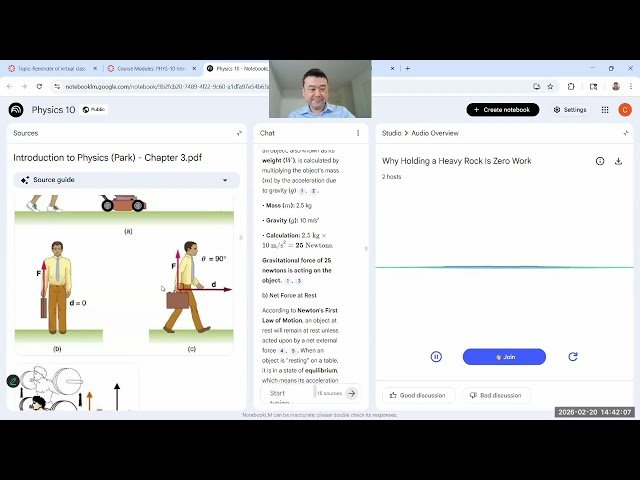This screenshot has height=480, width=640.
Task: Restart the audio overview with refresh icon
Action: 573,357
